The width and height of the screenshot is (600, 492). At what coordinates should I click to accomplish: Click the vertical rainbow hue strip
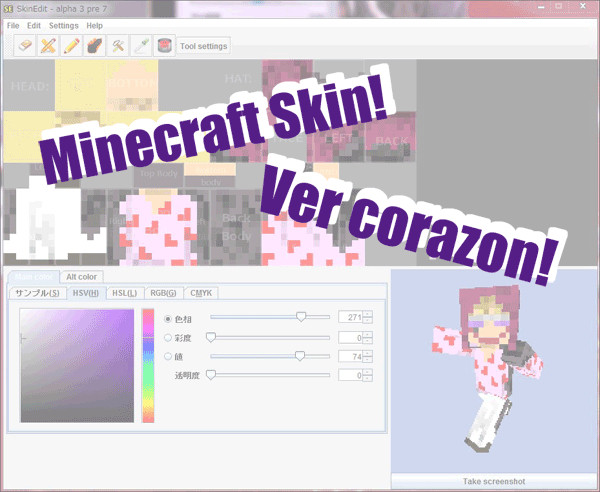tap(148, 365)
